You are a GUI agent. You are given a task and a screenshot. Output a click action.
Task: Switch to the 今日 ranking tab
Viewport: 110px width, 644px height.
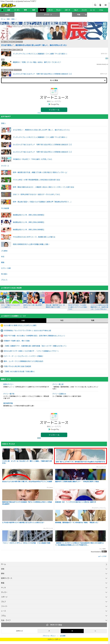(62, 320)
